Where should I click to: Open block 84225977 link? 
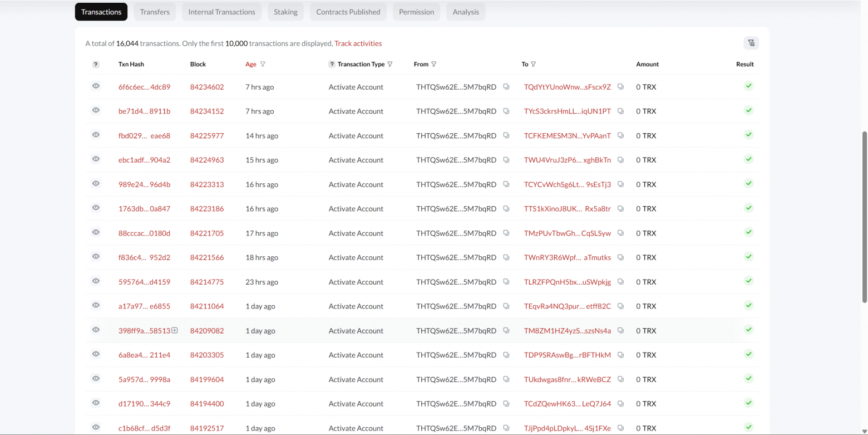[207, 135]
